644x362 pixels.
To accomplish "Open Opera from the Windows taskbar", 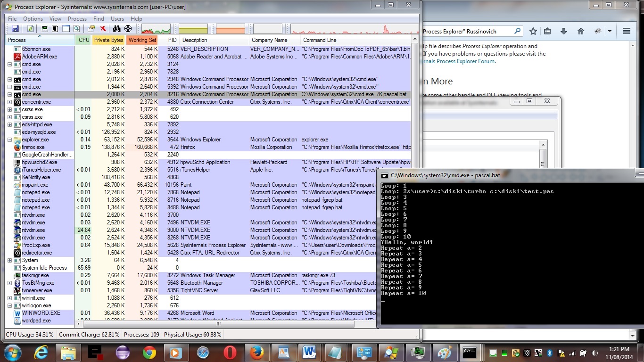I will point(230,352).
